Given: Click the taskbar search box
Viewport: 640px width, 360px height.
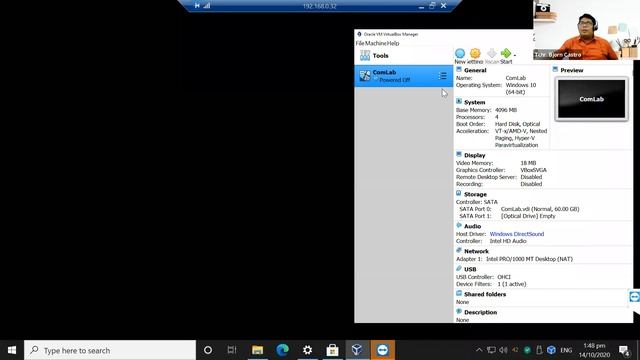Looking at the screenshot, I should 110,350.
